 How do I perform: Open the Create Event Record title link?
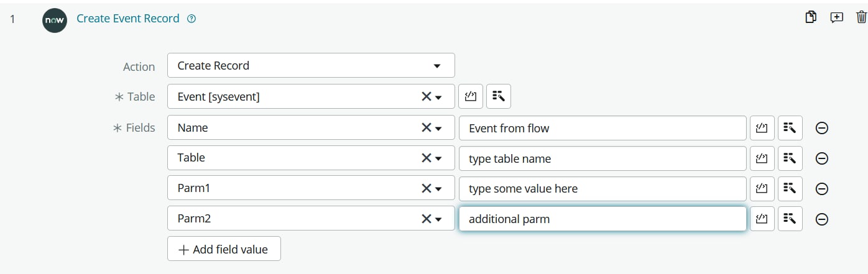(127, 19)
